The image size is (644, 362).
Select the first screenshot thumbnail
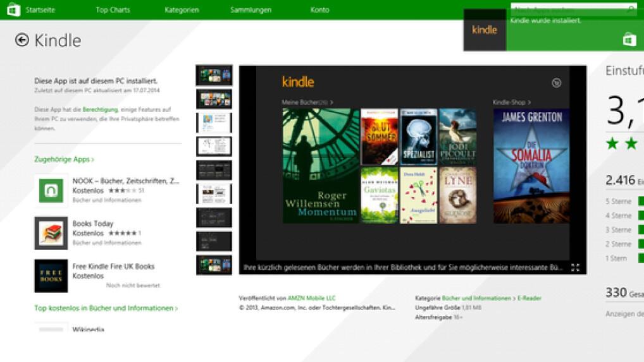click(x=214, y=75)
